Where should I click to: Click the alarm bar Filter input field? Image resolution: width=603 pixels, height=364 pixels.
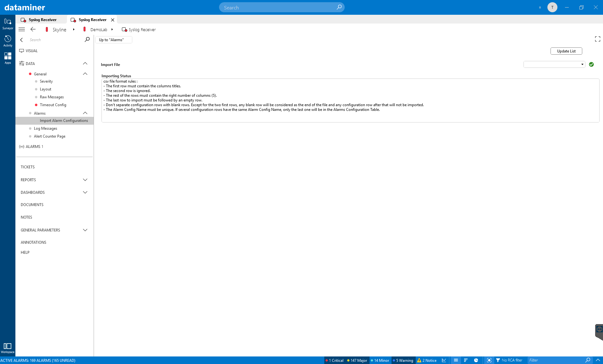(x=556, y=360)
